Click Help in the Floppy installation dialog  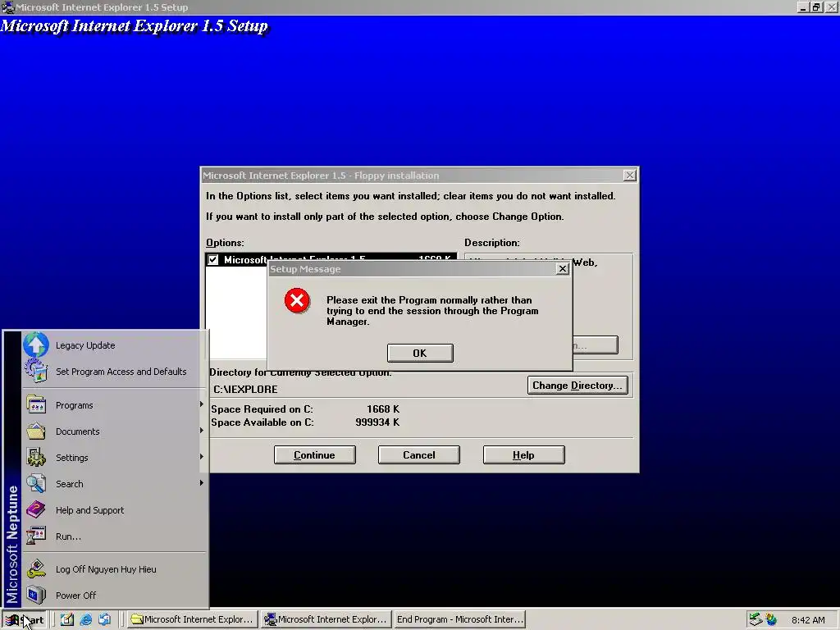point(523,454)
